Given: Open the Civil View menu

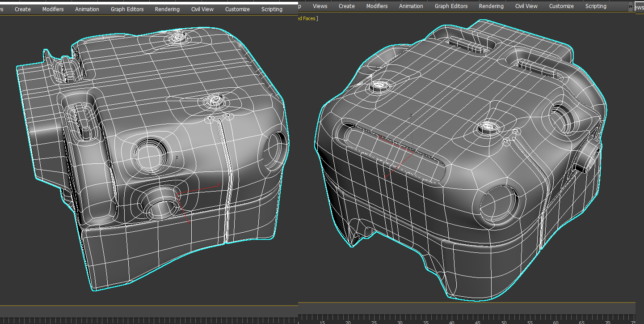Looking at the screenshot, I should click(202, 9).
